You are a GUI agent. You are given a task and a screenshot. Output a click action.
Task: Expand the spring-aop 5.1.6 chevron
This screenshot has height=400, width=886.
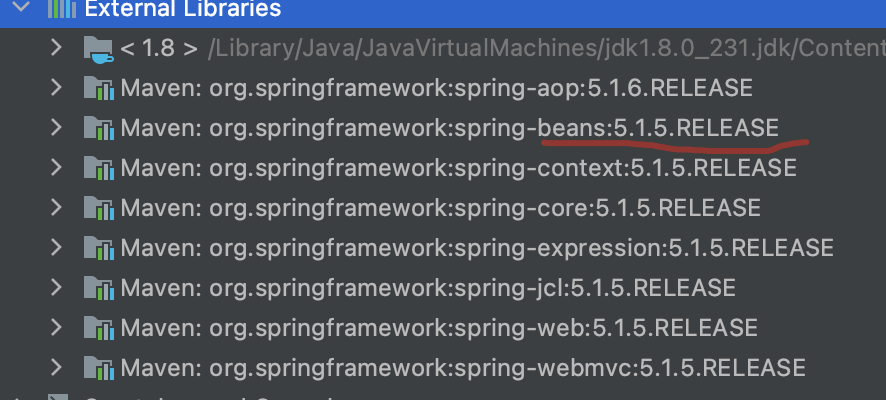pyautogui.click(x=57, y=88)
